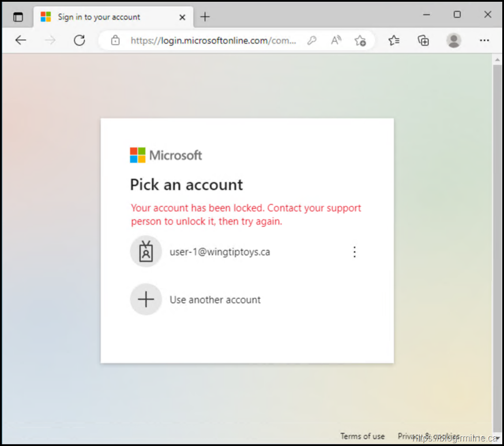Open the tab actions menu icon
The height and width of the screenshot is (446, 504).
[x=18, y=17]
